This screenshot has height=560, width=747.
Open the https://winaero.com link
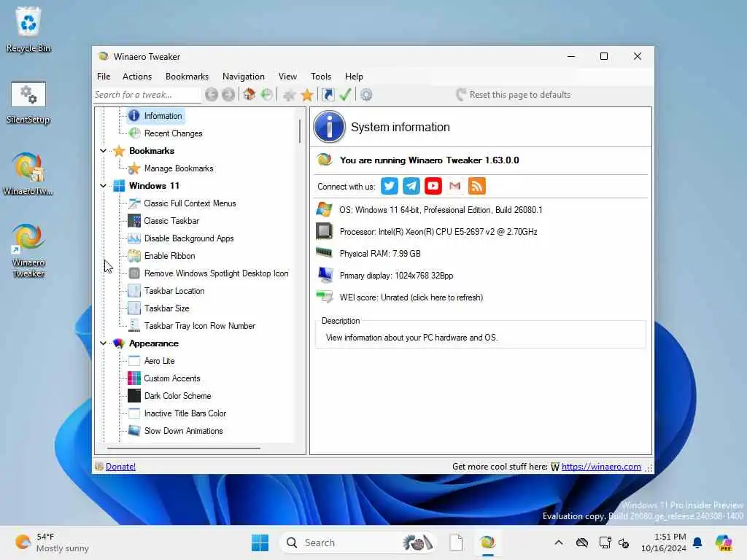pyautogui.click(x=601, y=467)
